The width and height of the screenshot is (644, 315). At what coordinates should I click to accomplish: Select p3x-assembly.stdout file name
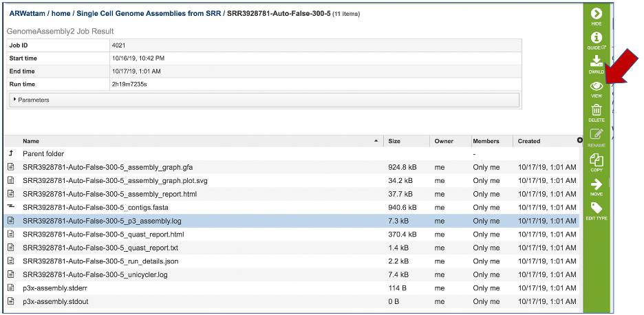[x=56, y=301]
